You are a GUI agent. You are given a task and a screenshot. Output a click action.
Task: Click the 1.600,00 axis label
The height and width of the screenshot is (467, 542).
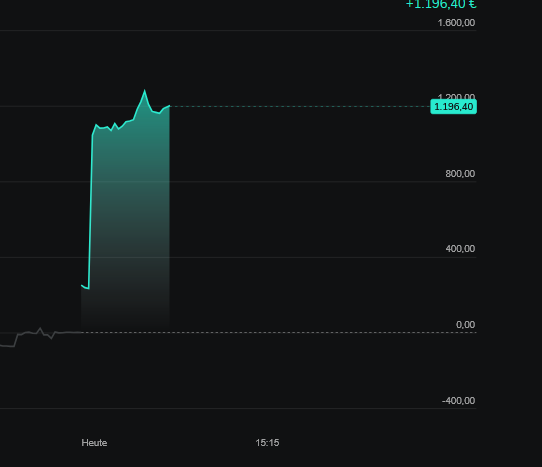(456, 23)
